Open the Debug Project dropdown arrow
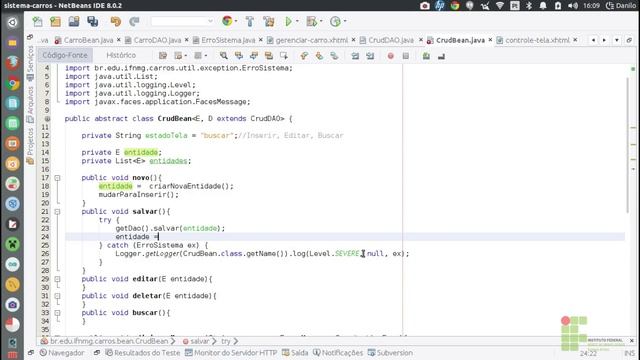Screen dimensions: 640x360 (x=321, y=21)
